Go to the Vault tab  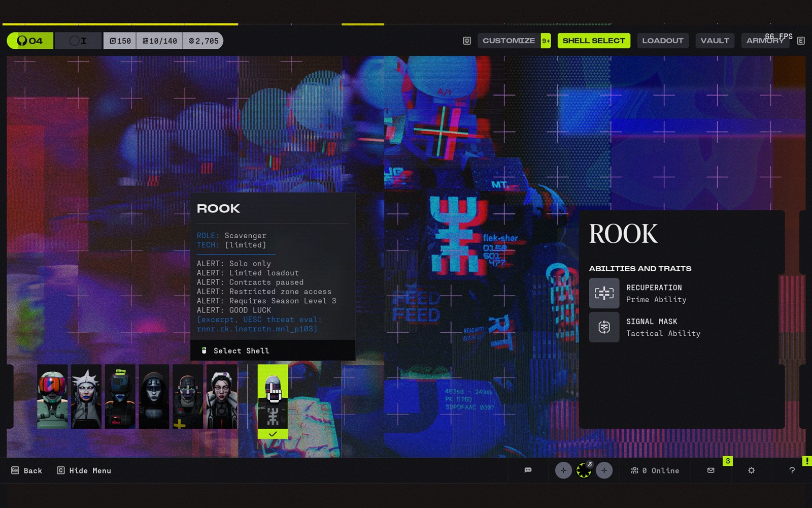pos(715,41)
